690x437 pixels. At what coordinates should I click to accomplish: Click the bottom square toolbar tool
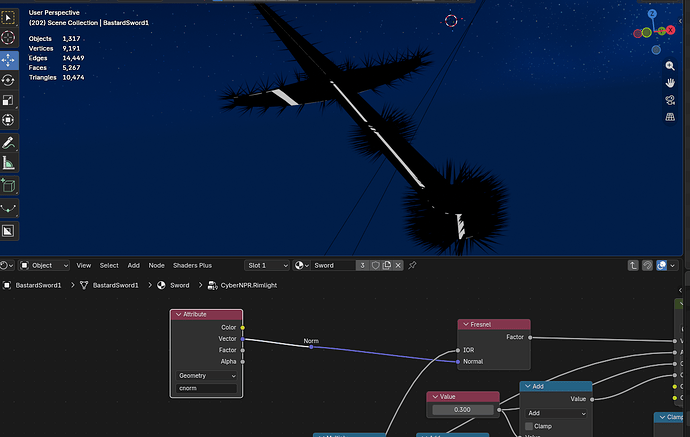click(8, 231)
